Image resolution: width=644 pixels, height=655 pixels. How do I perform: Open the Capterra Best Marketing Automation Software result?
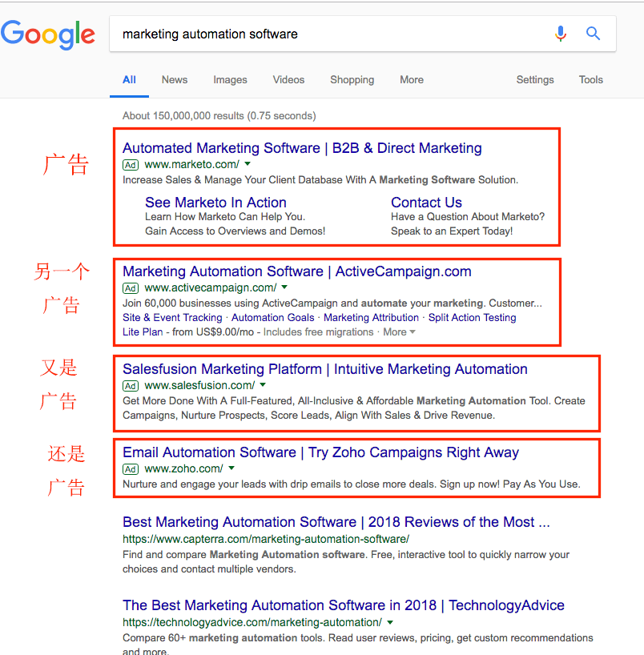(x=336, y=522)
